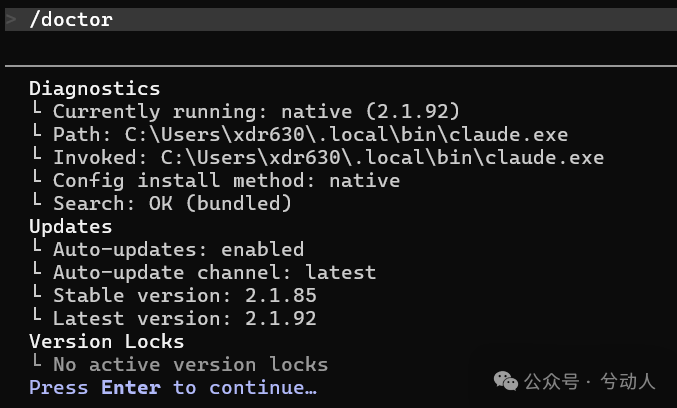Click the Search: OK (bundled) status
This screenshot has height=408, width=677.
pos(172,203)
